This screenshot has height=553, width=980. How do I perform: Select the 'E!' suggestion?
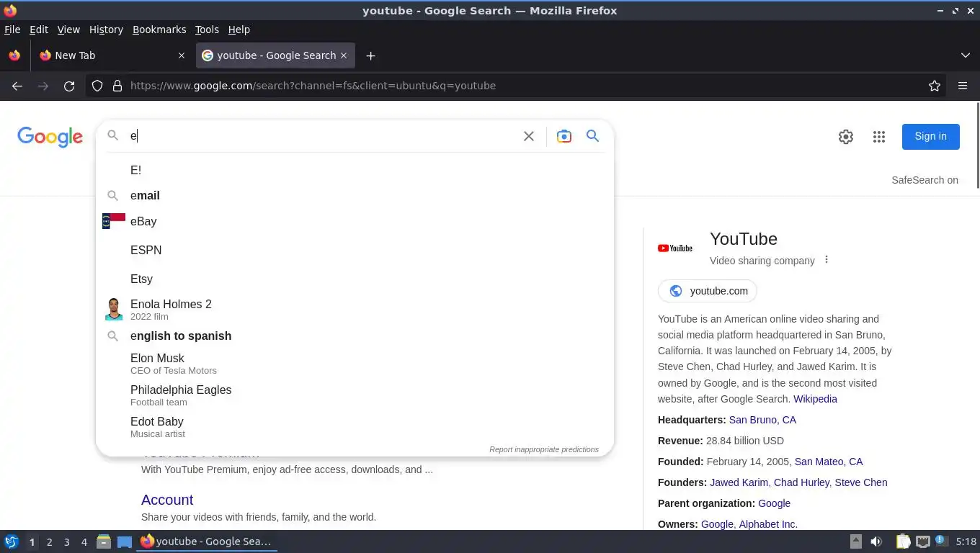coord(355,170)
